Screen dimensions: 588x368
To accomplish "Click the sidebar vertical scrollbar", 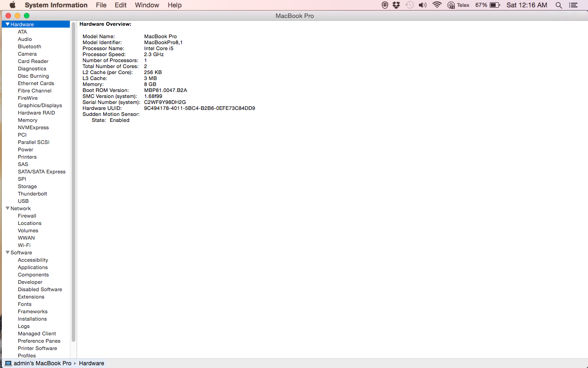I will coord(73,184).
